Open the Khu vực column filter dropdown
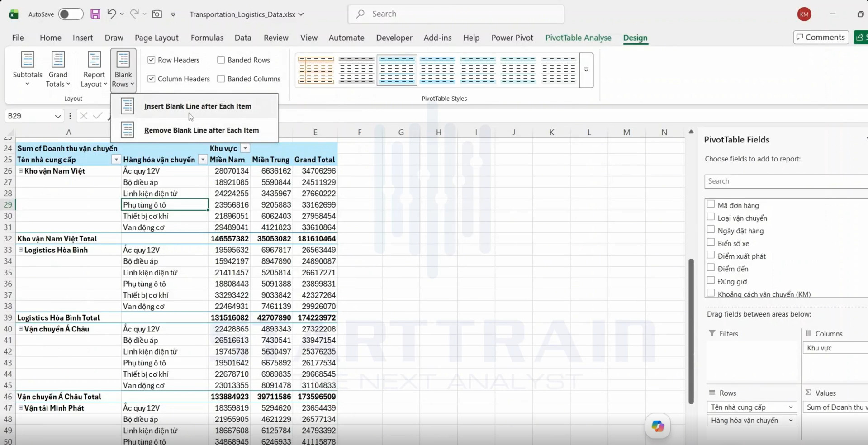This screenshot has height=445, width=868. click(x=245, y=148)
